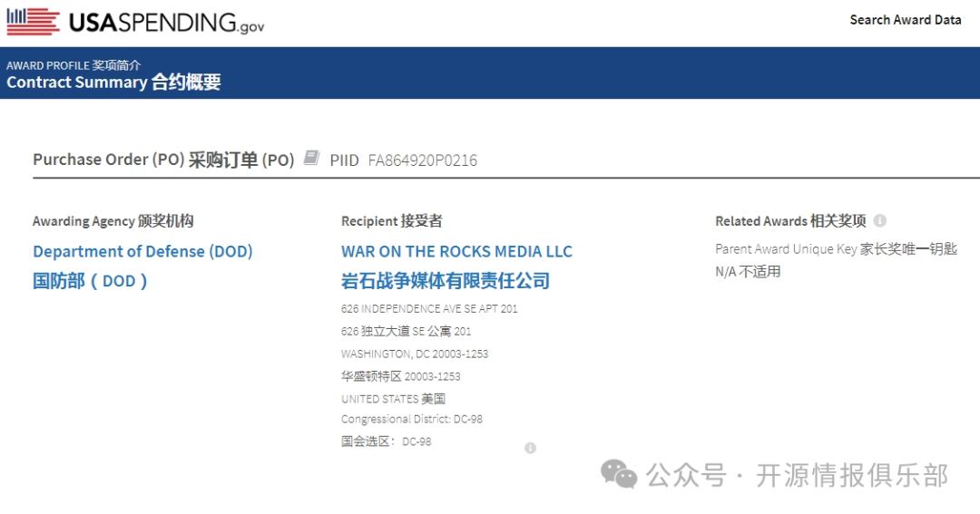Click the WeChat logo in the watermark
This screenshot has width=980, height=514.
tap(620, 474)
